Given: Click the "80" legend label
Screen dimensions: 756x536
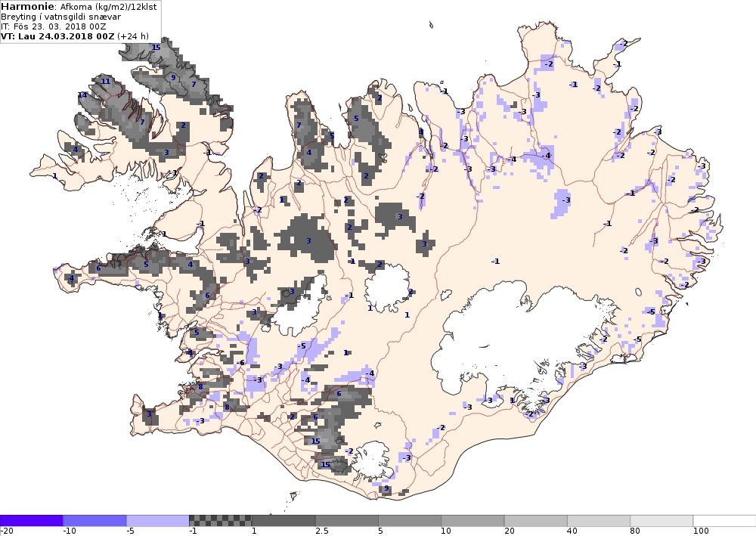Looking at the screenshot, I should tap(635, 531).
